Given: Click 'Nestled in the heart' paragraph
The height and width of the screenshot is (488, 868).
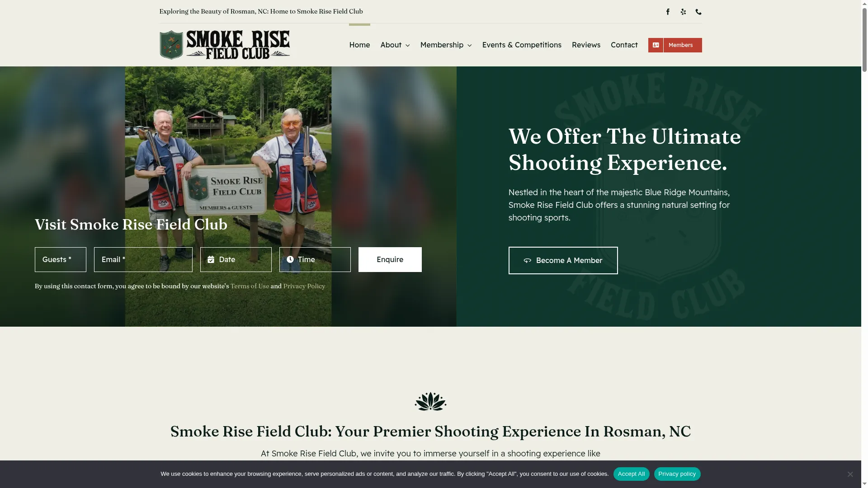Looking at the screenshot, I should 619,205.
